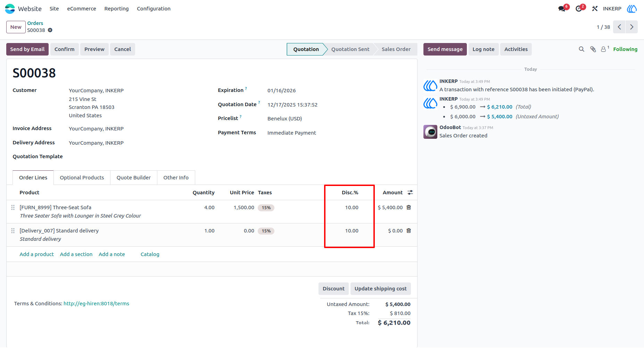Viewport: 644px width, 348px height.
Task: Open the conversations message icon
Action: tap(562, 9)
